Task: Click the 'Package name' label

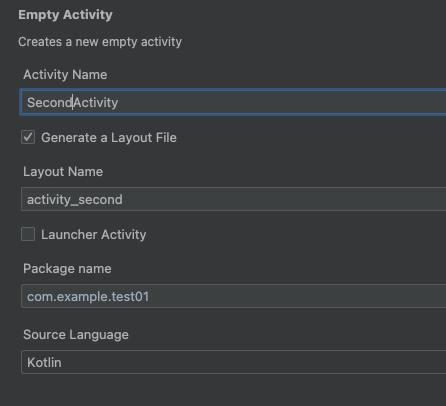Action: [67, 269]
